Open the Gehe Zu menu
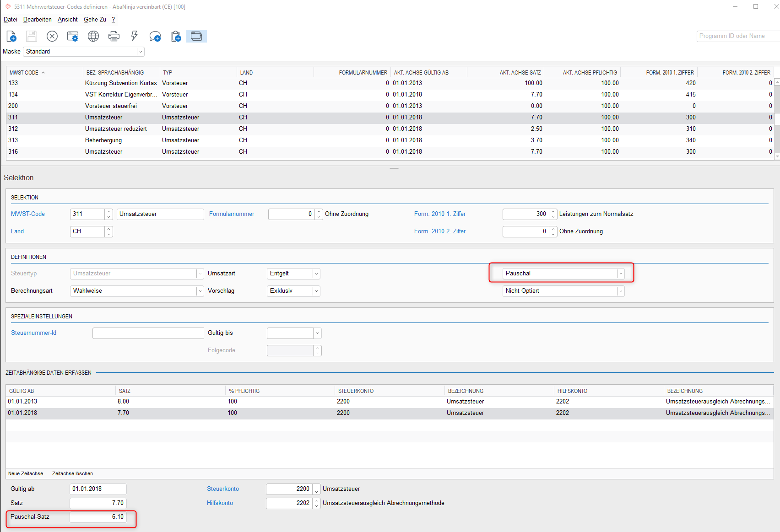The width and height of the screenshot is (780, 532). click(95, 19)
